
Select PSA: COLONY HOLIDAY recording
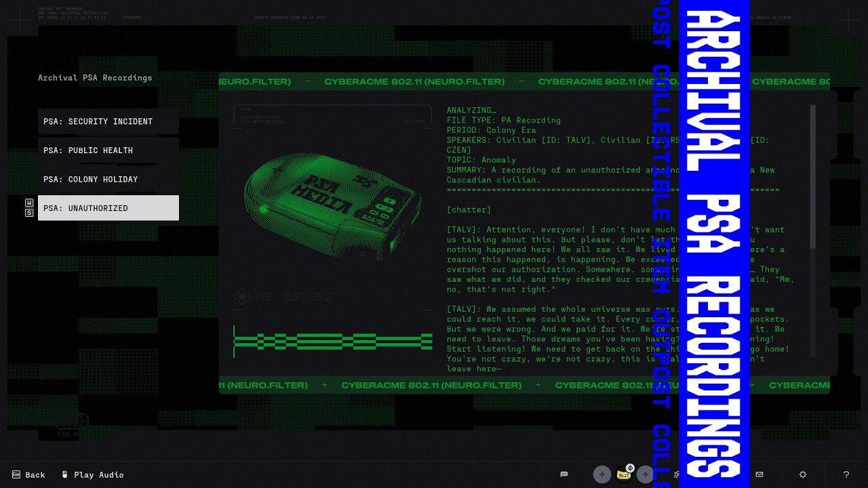pos(108,180)
